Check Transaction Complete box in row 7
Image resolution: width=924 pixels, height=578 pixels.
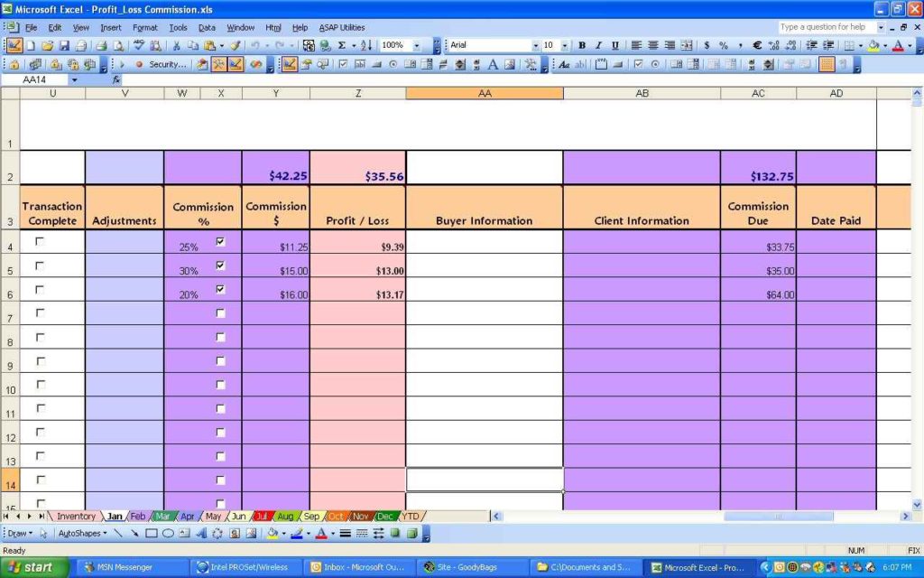pyautogui.click(x=40, y=312)
